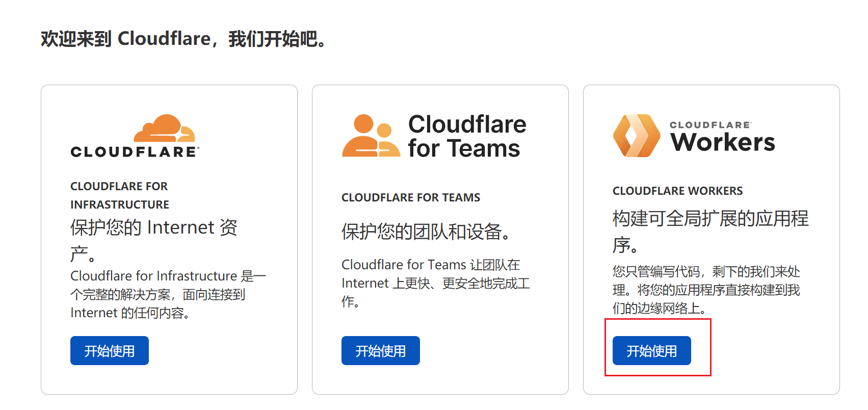Click the CLOUDFLARE FOR TEAMS label

(x=411, y=197)
